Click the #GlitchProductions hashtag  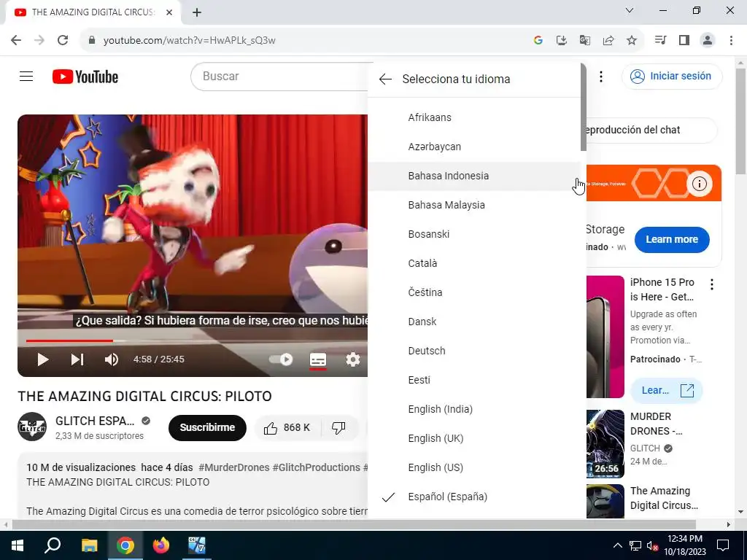click(317, 467)
